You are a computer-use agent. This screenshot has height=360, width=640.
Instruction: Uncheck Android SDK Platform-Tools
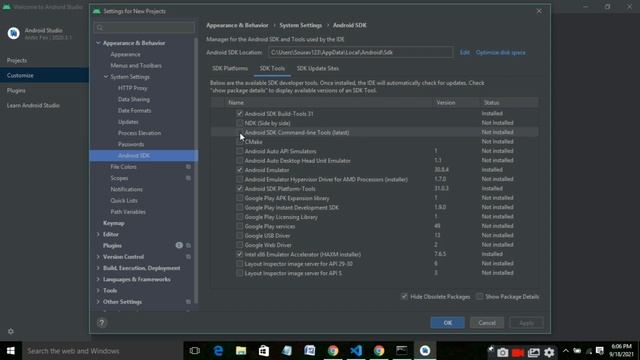(x=240, y=189)
